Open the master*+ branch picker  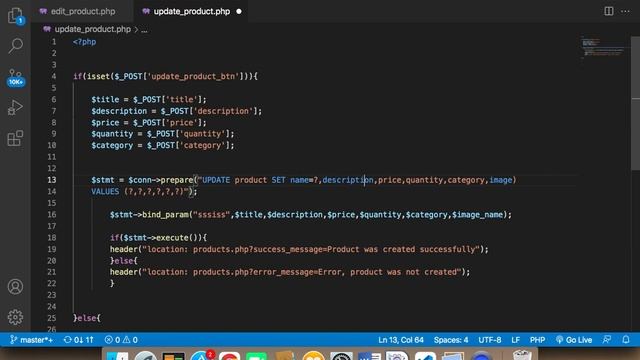point(31,340)
